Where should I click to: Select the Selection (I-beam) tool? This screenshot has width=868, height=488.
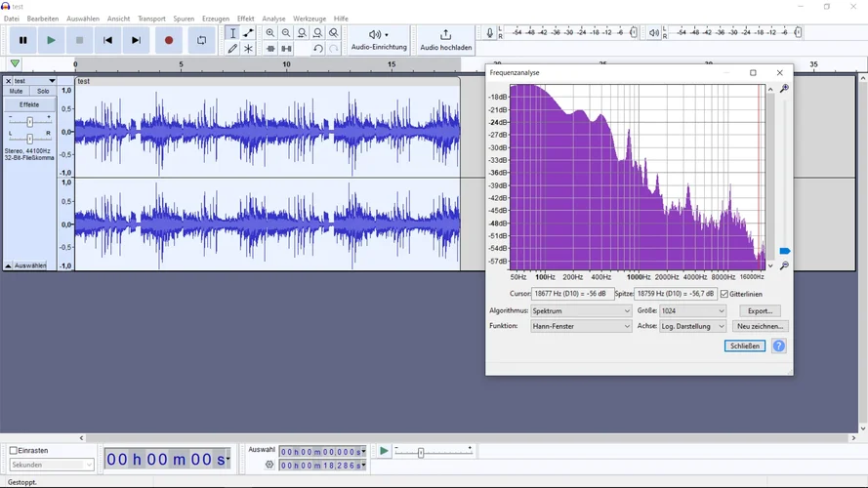click(x=232, y=33)
